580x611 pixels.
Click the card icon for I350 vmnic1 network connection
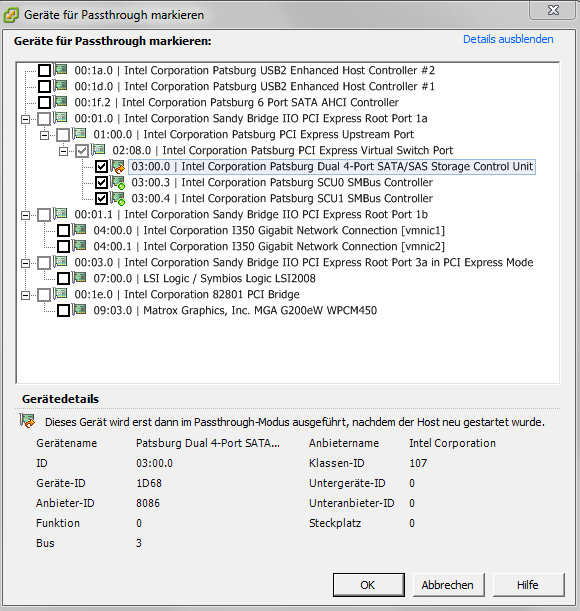point(80,230)
